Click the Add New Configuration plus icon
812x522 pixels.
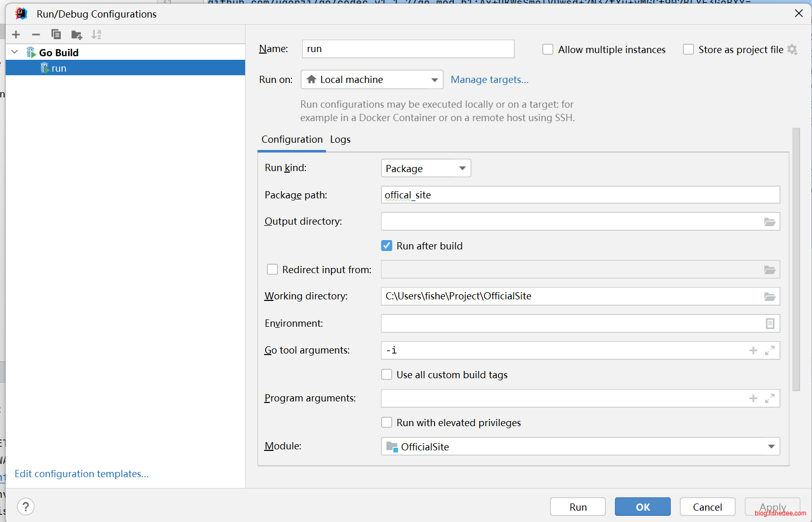tap(16, 35)
